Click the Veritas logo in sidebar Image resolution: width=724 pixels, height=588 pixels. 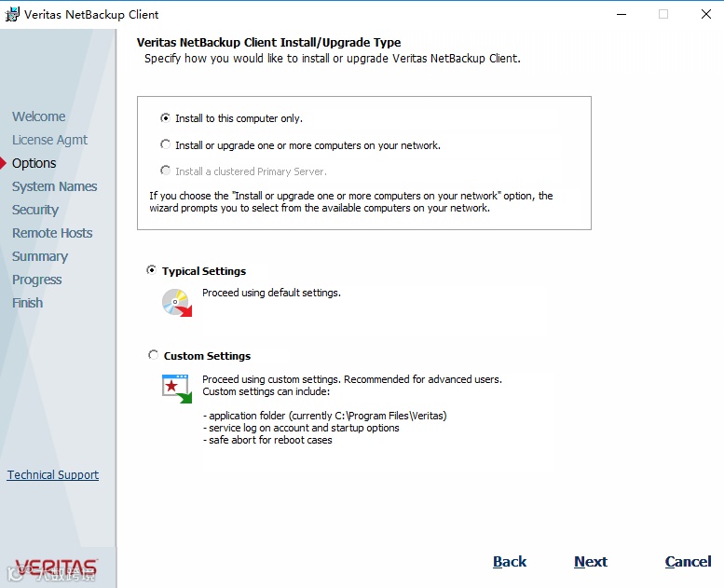click(x=56, y=567)
